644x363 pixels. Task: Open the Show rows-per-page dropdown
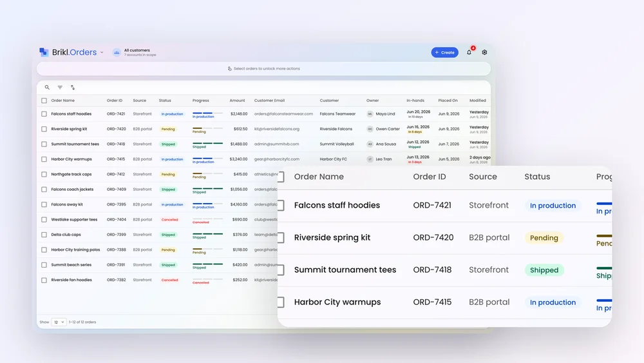tap(59, 322)
